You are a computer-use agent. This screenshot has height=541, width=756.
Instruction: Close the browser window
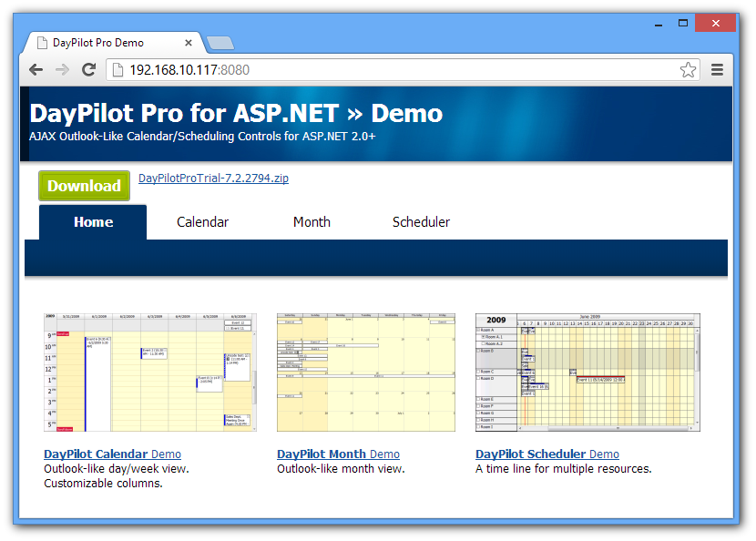716,23
